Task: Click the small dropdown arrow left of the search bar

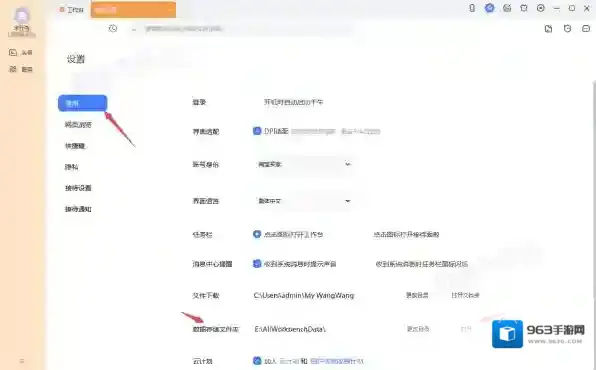Action: pyautogui.click(x=134, y=29)
